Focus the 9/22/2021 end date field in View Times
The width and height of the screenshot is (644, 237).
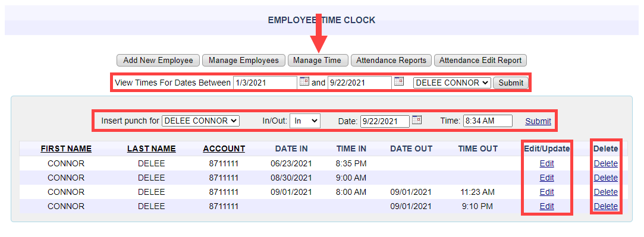(x=360, y=83)
